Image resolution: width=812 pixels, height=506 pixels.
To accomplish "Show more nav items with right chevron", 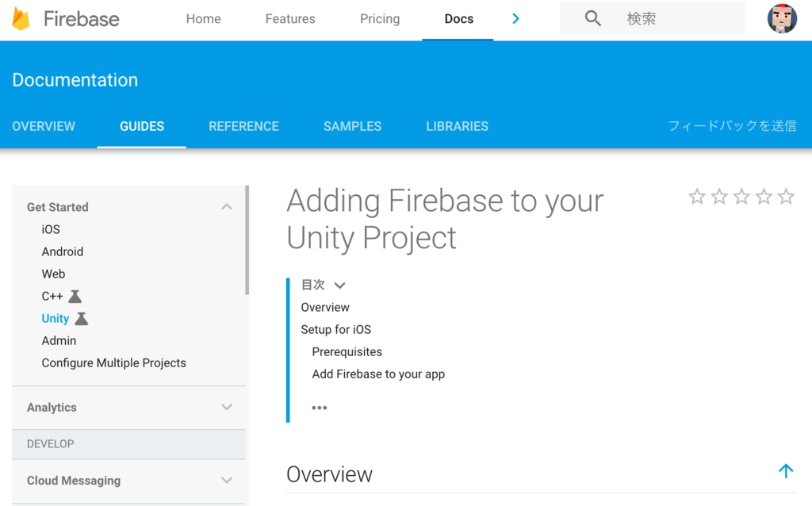I will pyautogui.click(x=515, y=19).
